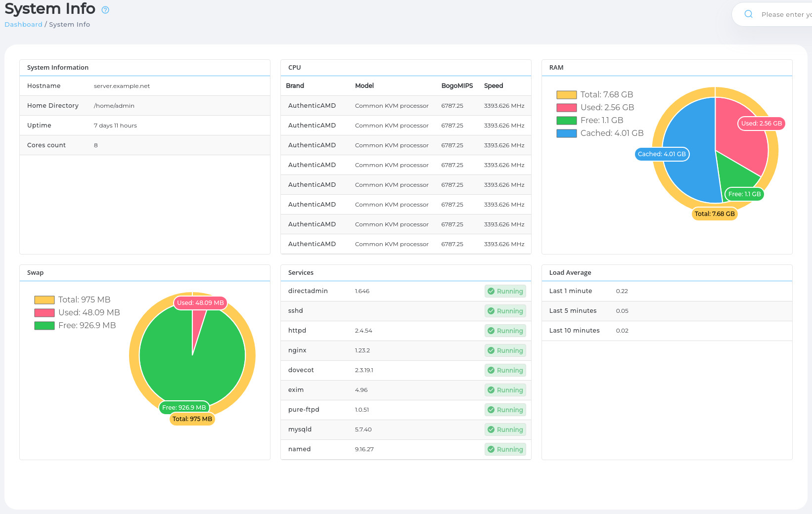Click the directadmin Running status badge
The image size is (812, 514).
(x=505, y=291)
